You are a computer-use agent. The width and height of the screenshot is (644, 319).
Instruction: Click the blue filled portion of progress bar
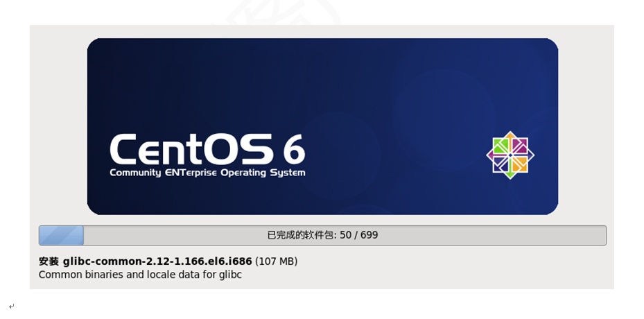point(61,236)
